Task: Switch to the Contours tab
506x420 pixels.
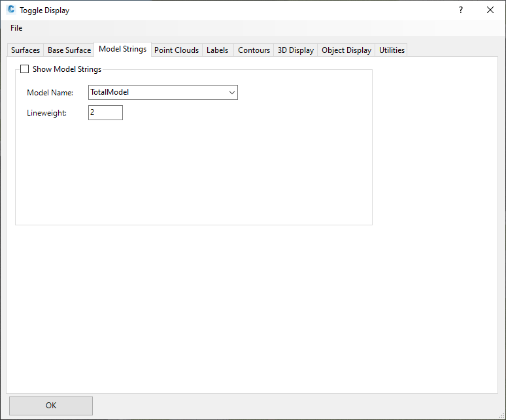Action: [x=254, y=50]
